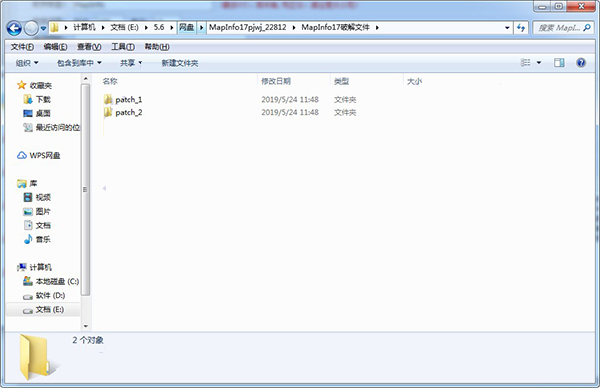Image resolution: width=600 pixels, height=388 pixels.
Task: Open WPS网盘 in the sidebar
Action: tap(45, 155)
